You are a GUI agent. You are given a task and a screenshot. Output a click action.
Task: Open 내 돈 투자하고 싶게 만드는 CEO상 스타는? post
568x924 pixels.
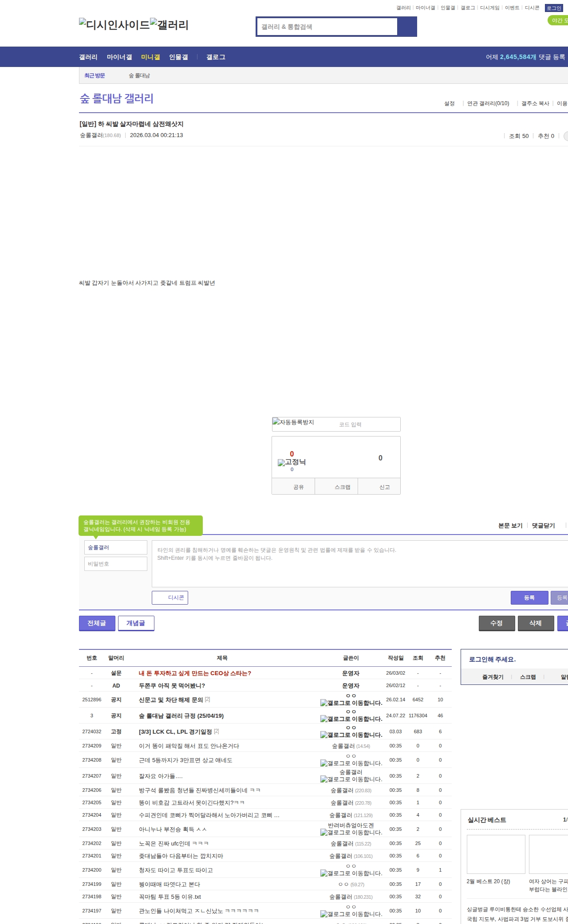pos(195,673)
